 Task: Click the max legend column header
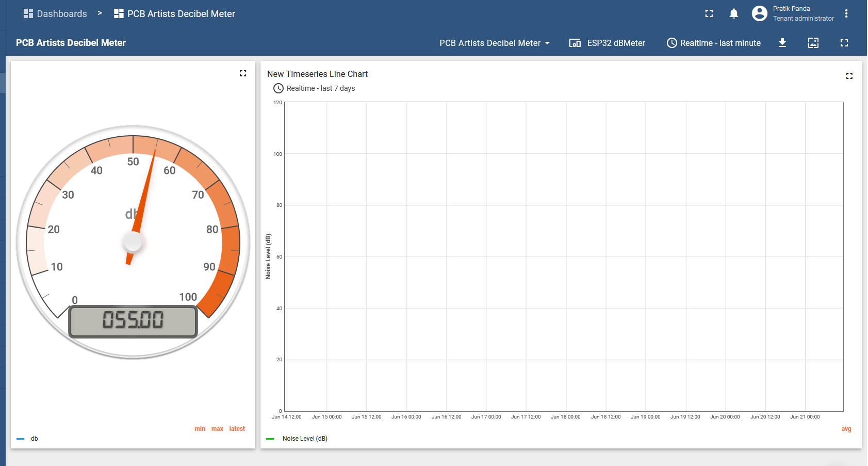coord(217,429)
